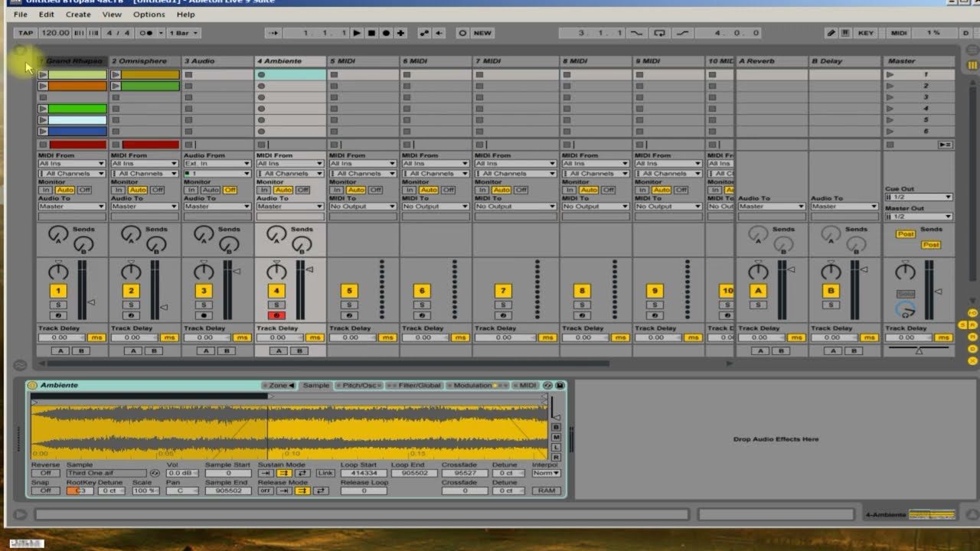Click the NEW button in the transport

pos(482,33)
